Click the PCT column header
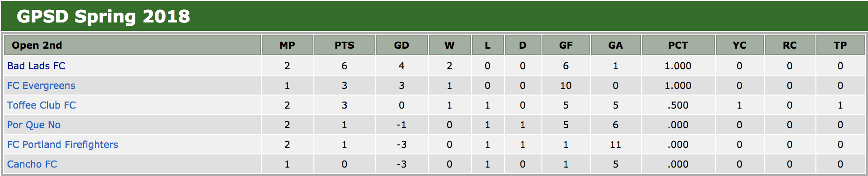 click(678, 45)
